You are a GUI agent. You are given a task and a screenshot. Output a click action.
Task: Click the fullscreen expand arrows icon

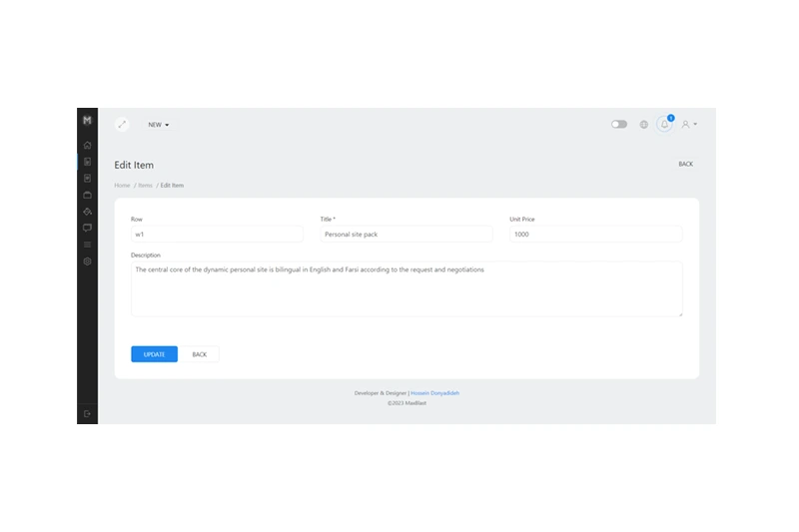[122, 125]
